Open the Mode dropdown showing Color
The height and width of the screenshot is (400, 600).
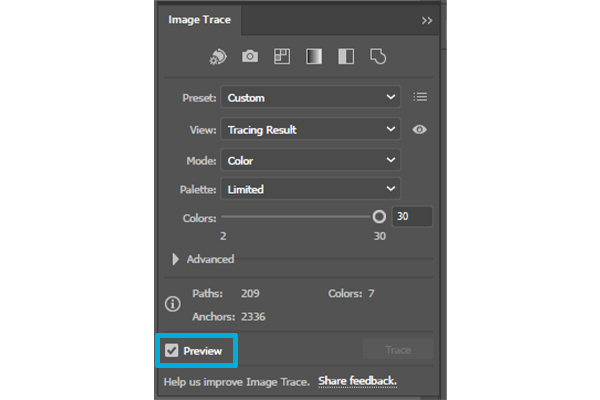(310, 160)
